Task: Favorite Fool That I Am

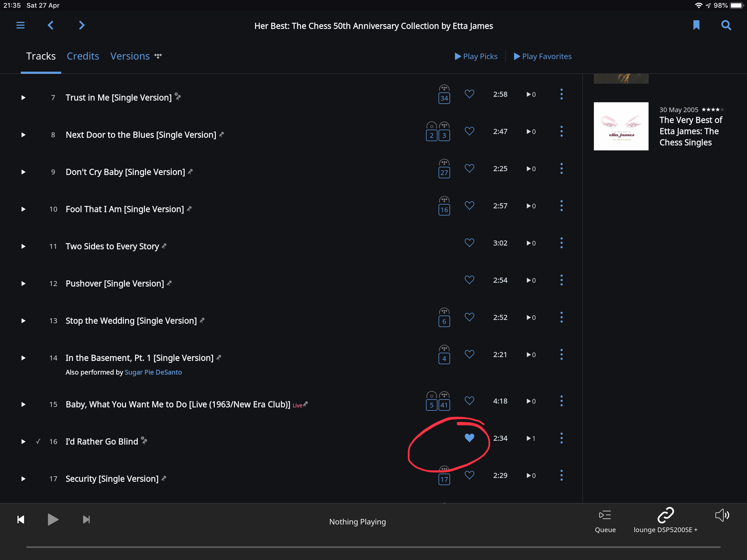Action: click(x=469, y=205)
